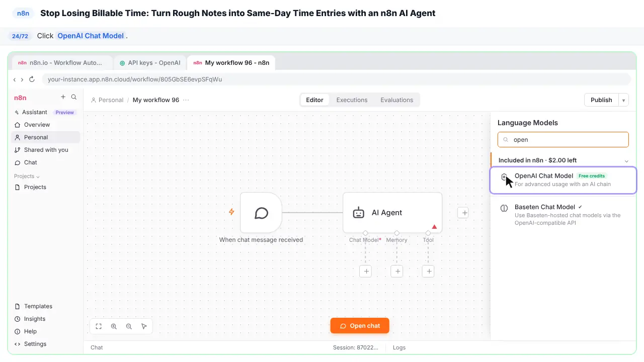
Task: Collapse the Included in n8n section
Action: click(626, 161)
